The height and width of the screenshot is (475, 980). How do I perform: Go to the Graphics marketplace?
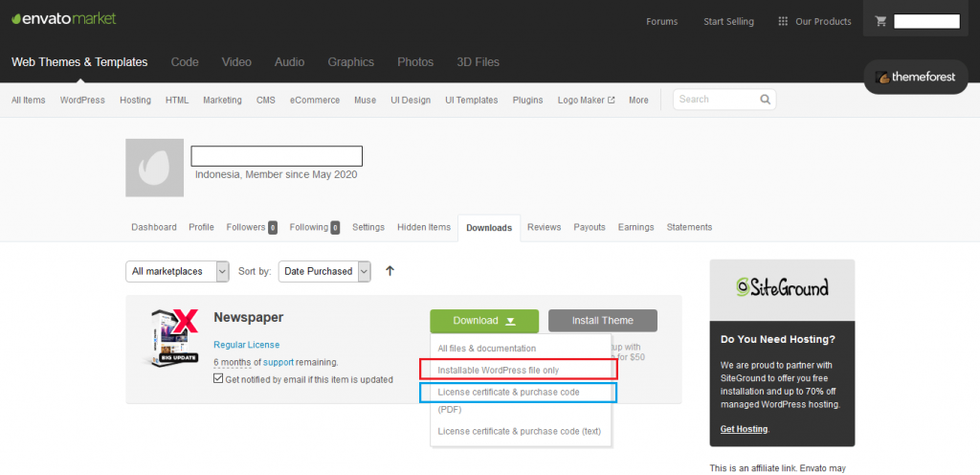(x=350, y=62)
